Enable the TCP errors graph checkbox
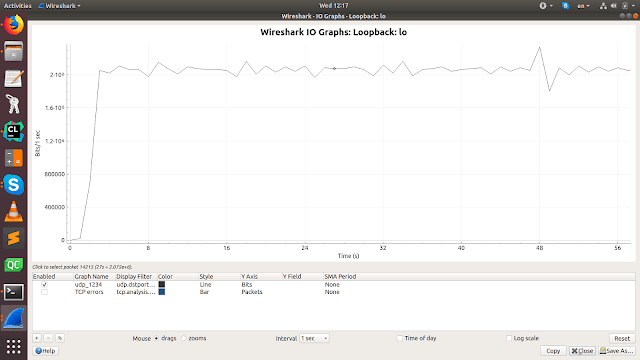 click(44, 292)
